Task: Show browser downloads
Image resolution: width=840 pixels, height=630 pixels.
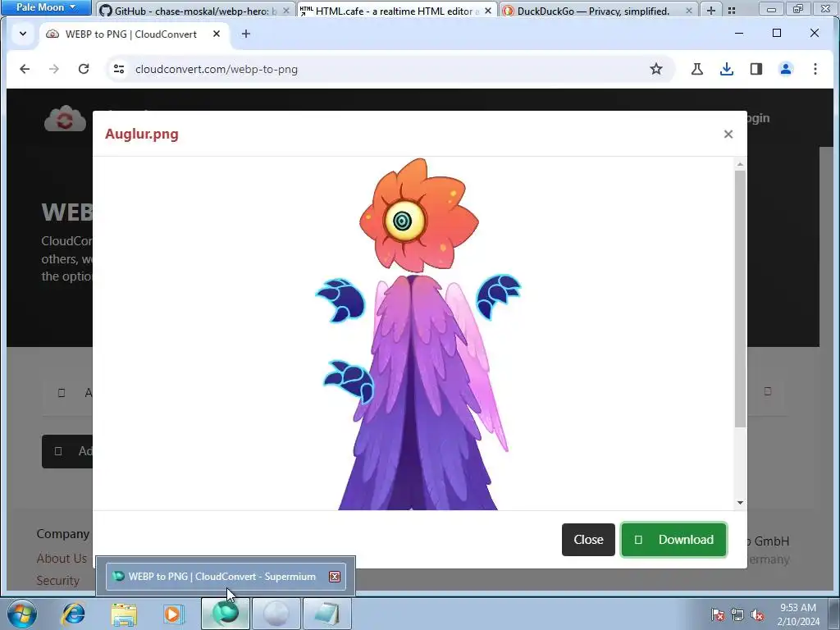Action: 727,69
